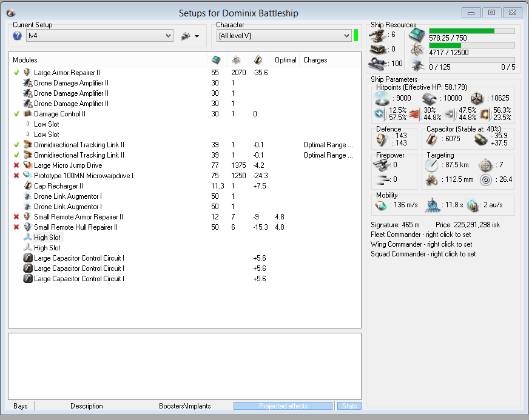Expand the arrow next to the ship icon
This screenshot has height=420, width=529.
(x=197, y=36)
